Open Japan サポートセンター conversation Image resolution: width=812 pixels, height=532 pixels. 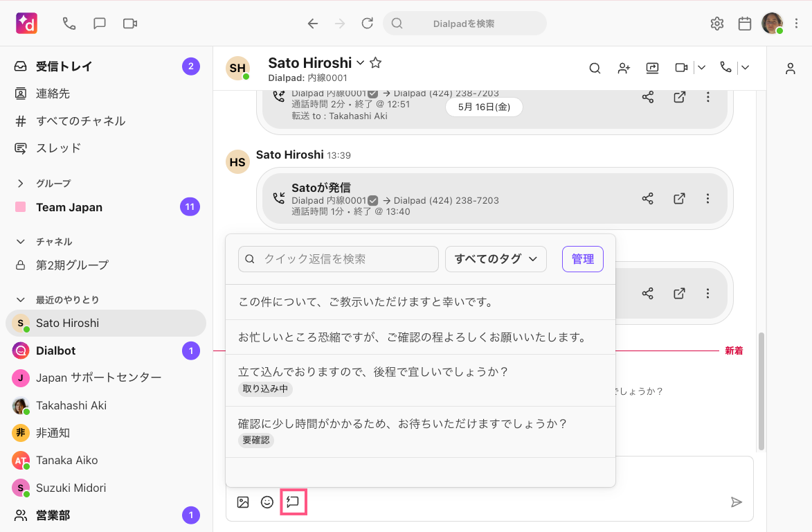point(106,378)
